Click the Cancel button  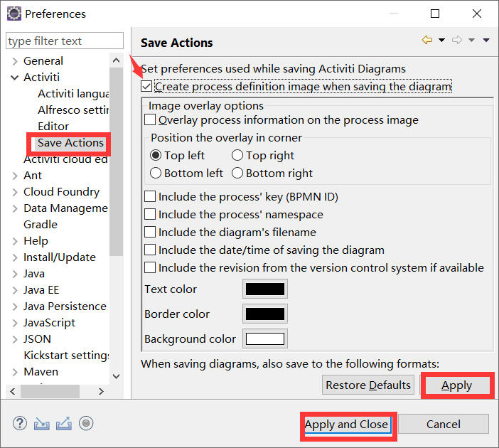444,424
